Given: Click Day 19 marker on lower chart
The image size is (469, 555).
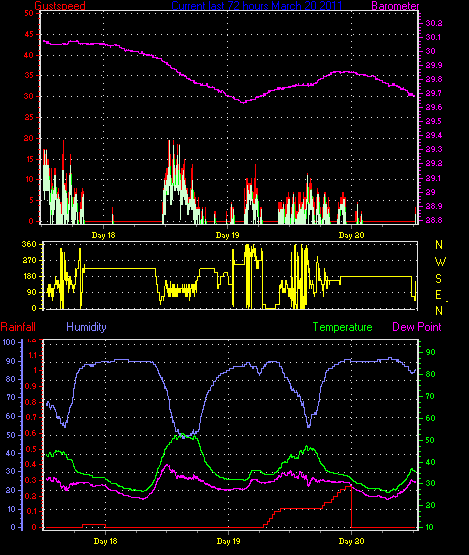Looking at the screenshot, I should click(x=228, y=541).
